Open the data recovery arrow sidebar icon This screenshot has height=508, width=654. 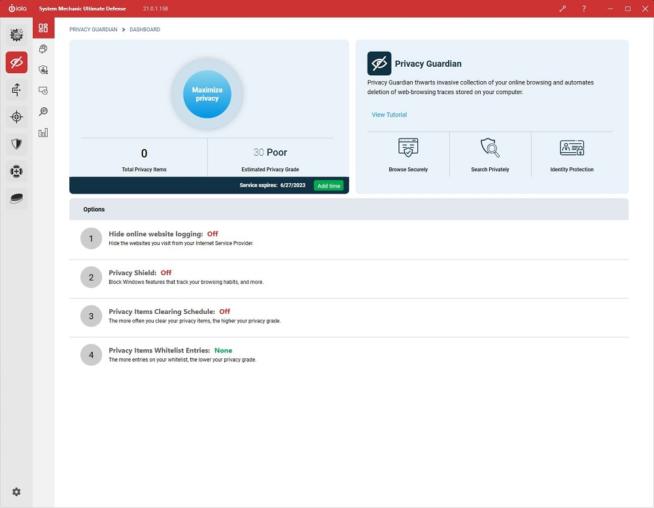click(16, 90)
